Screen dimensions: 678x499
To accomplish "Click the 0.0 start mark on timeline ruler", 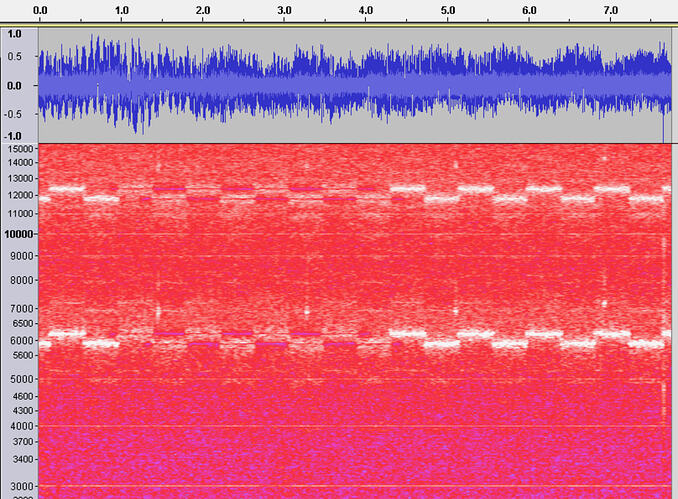I will [40, 10].
